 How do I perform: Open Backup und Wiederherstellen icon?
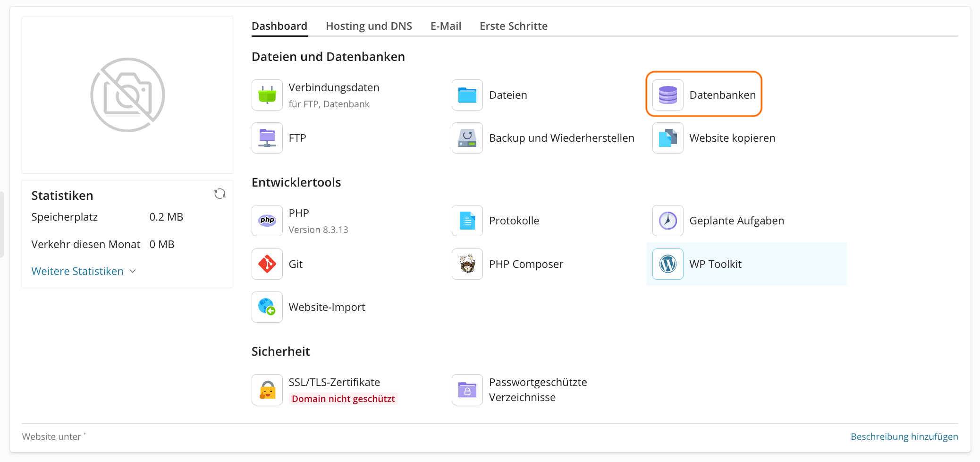[467, 138]
